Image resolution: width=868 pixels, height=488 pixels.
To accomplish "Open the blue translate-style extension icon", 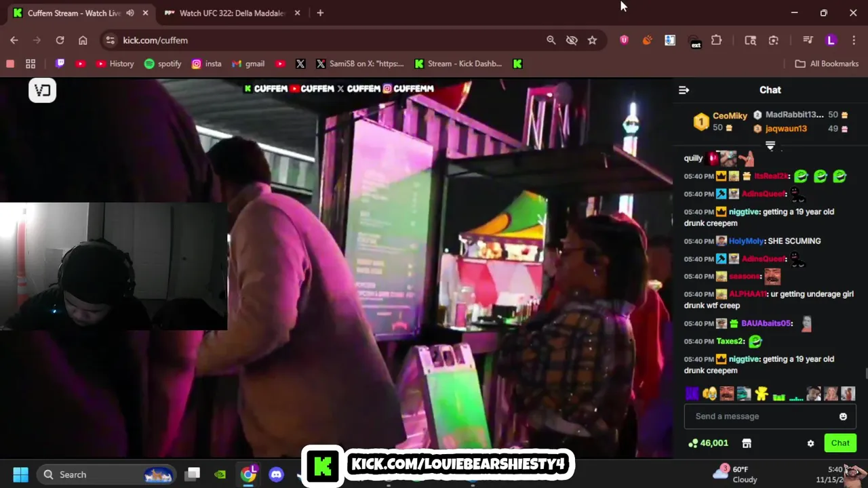I will coord(670,40).
